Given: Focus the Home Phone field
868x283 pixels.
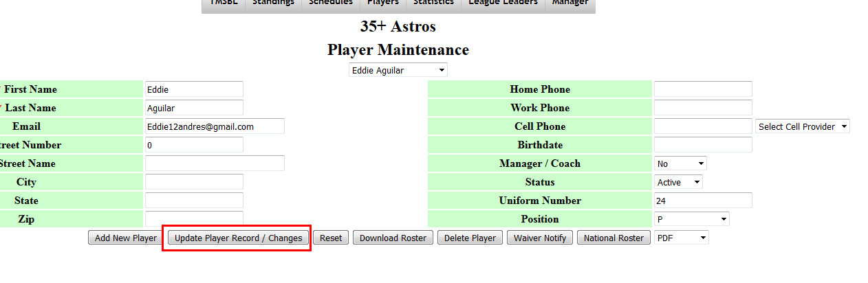Looking at the screenshot, I should point(703,89).
